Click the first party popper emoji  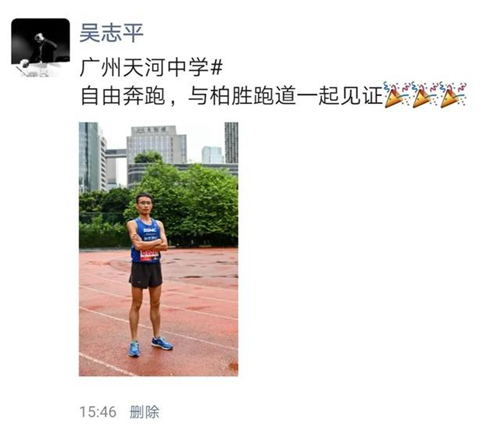397,95
